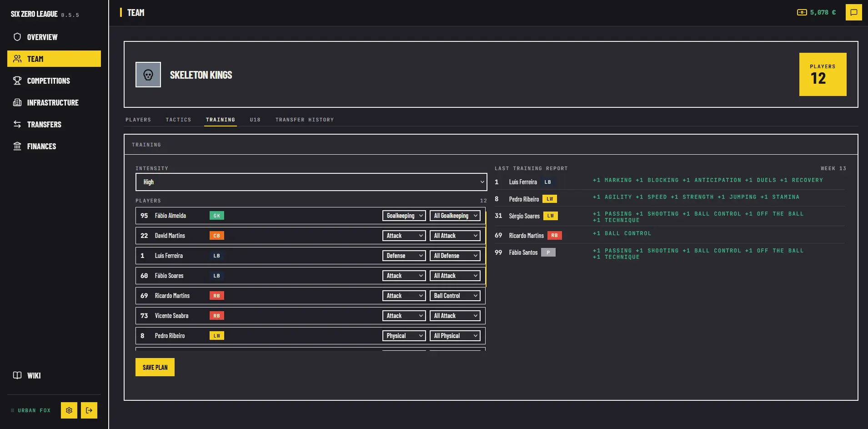Switch to the U18 tab
This screenshot has height=429, width=868.
click(x=255, y=120)
